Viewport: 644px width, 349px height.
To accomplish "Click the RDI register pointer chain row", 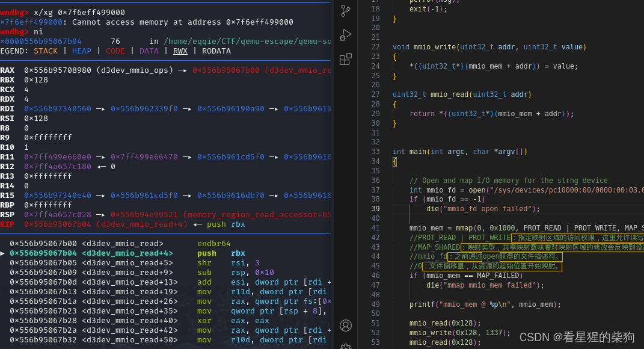I will (165, 108).
